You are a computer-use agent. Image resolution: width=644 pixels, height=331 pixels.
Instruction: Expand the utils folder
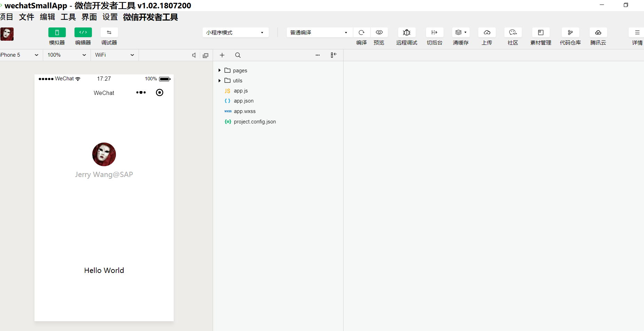point(220,81)
